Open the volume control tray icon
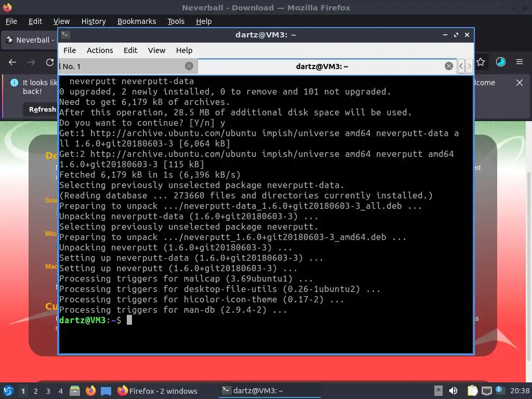532x399 pixels. pos(453,391)
